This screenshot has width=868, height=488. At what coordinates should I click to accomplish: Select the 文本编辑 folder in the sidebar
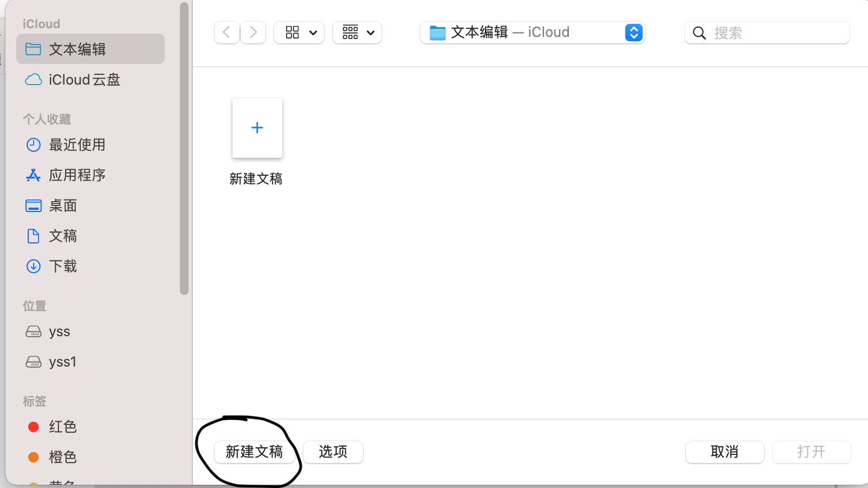pyautogui.click(x=90, y=49)
